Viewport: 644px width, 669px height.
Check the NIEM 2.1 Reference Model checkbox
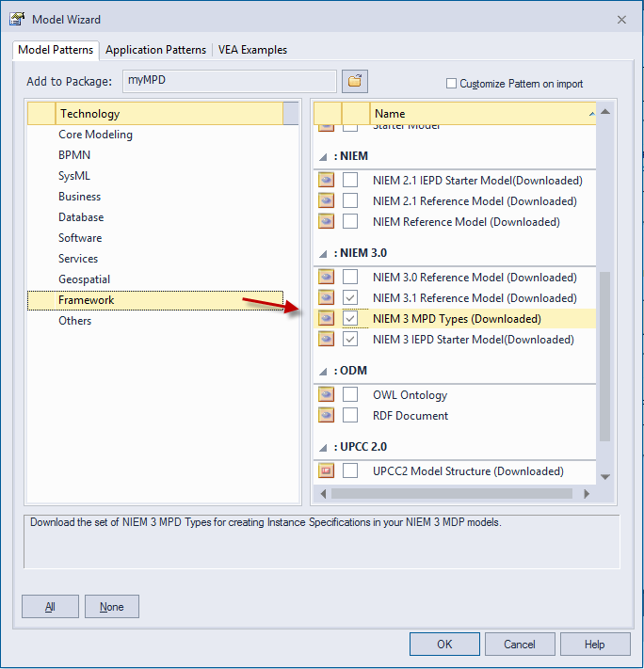pyautogui.click(x=350, y=201)
